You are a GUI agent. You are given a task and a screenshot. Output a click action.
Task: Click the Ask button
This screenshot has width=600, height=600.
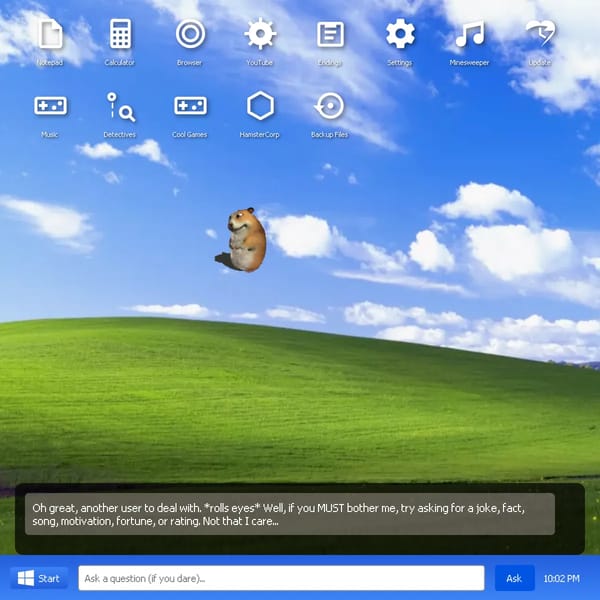click(514, 578)
